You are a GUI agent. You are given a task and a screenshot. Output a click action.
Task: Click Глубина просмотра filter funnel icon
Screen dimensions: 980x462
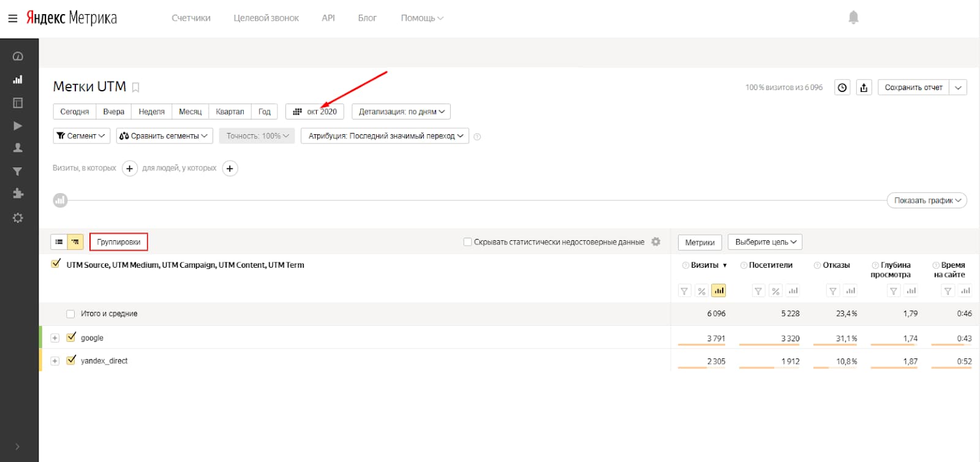pyautogui.click(x=894, y=291)
